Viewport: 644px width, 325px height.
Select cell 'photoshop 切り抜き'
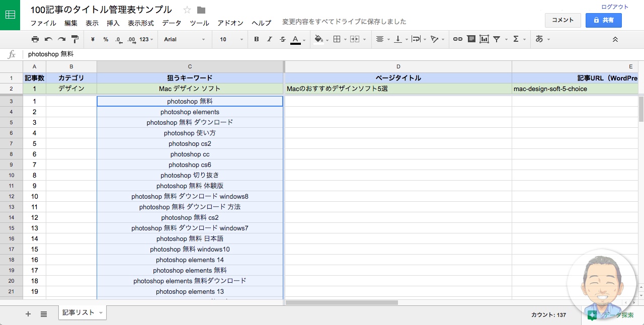click(190, 175)
